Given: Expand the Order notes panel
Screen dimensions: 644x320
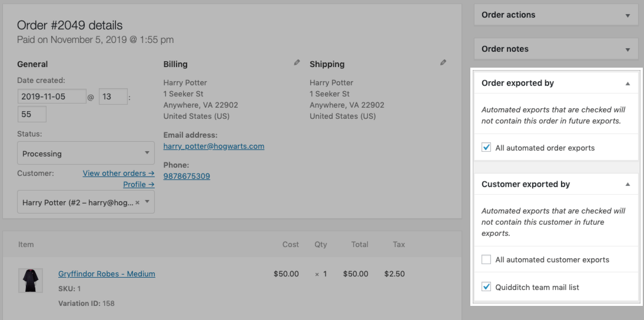Looking at the screenshot, I should point(628,49).
